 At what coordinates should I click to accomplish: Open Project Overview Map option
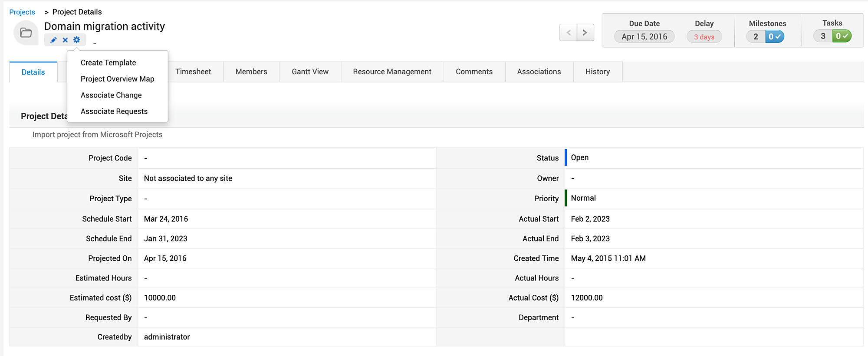pos(117,79)
